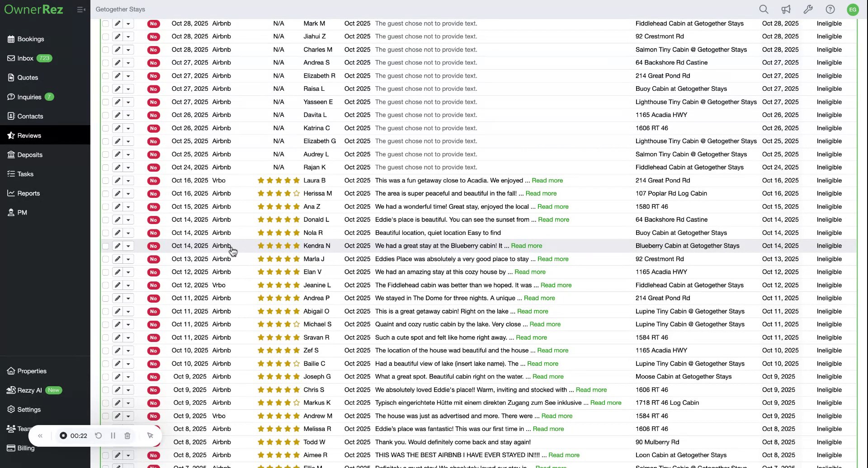Open the wrench tools icon

point(808,9)
